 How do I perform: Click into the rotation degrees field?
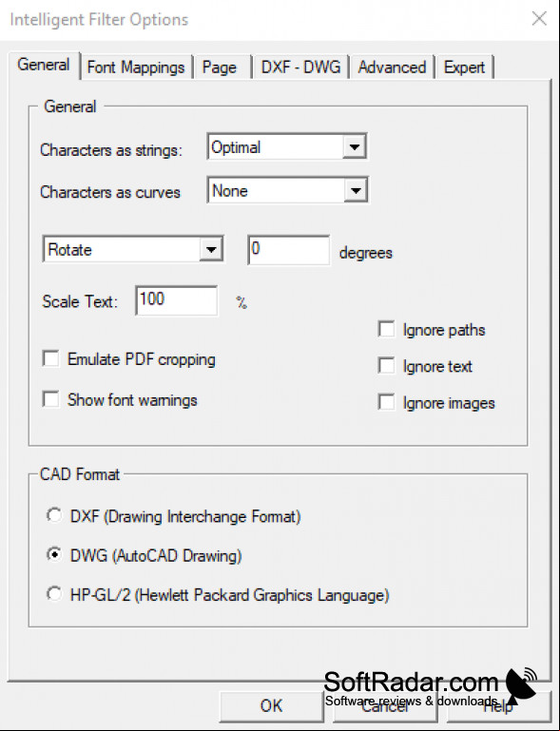(289, 250)
